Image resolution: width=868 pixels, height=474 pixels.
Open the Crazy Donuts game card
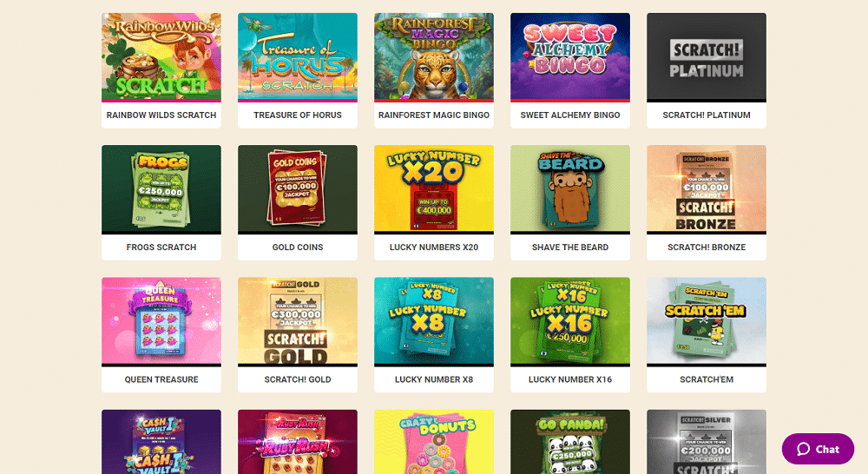pyautogui.click(x=433, y=442)
